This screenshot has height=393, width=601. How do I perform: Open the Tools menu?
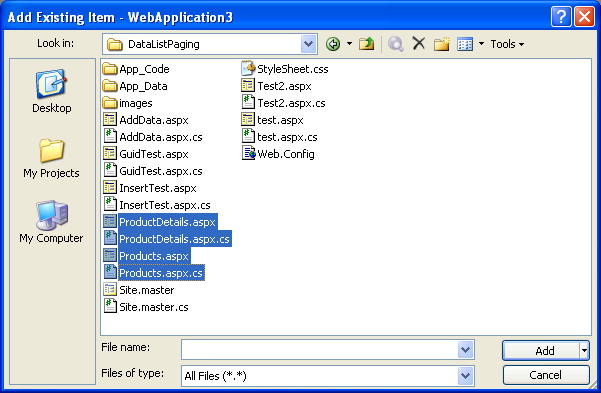[x=507, y=44]
